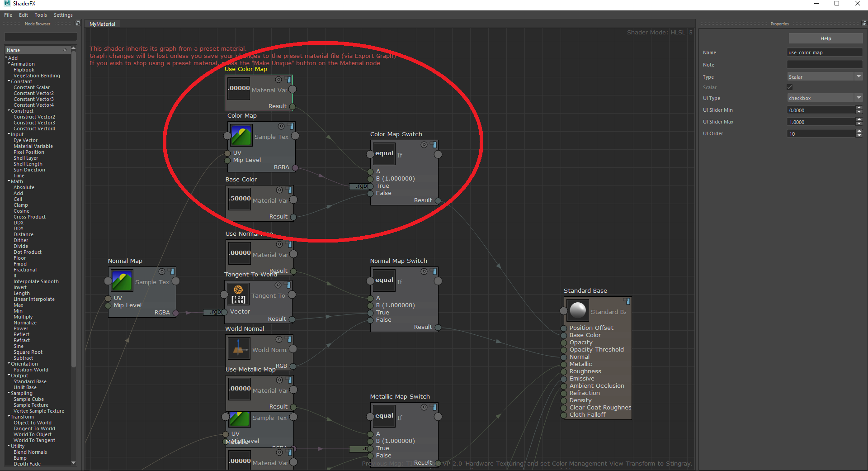Viewport: 868px width, 471px height.
Task: Open the Tools menu
Action: click(41, 15)
